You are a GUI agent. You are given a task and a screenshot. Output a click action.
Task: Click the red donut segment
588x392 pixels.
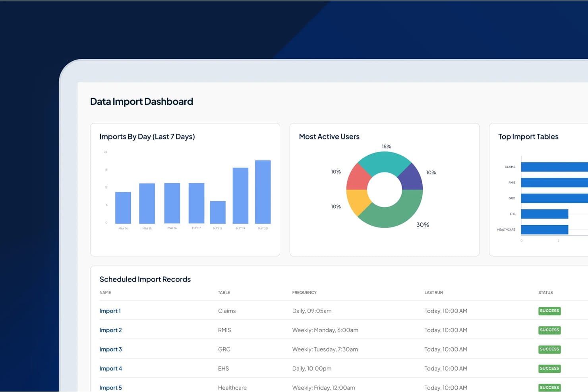click(358, 178)
